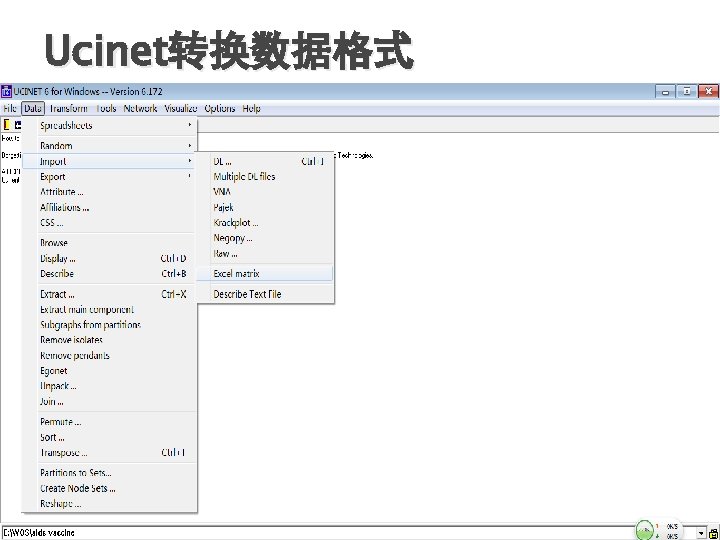The height and width of the screenshot is (540, 720).
Task: Open the Options menu
Action: [x=219, y=108]
